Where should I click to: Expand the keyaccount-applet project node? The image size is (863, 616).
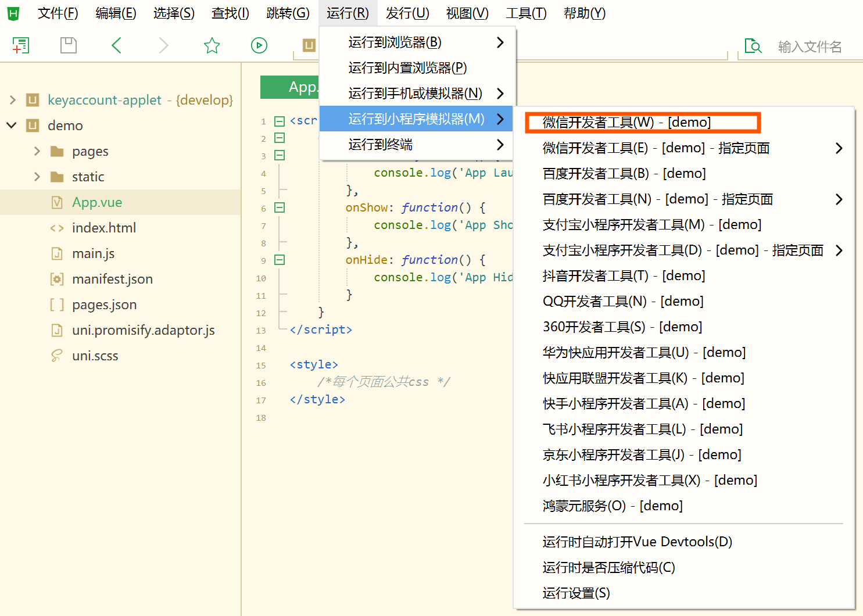(13, 100)
